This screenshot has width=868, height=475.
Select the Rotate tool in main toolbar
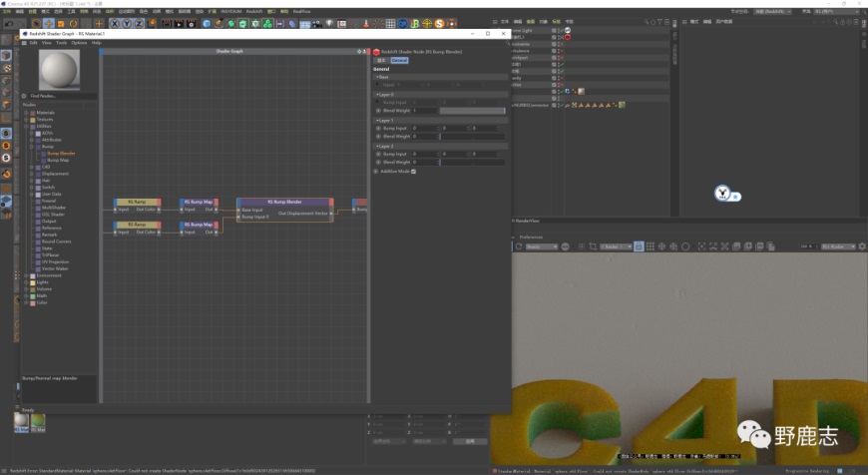pyautogui.click(x=73, y=23)
